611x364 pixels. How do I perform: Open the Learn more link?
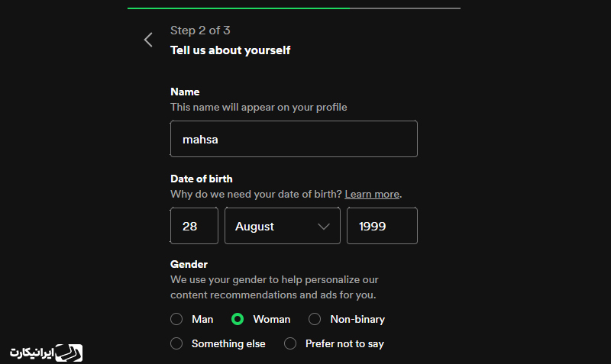372,194
